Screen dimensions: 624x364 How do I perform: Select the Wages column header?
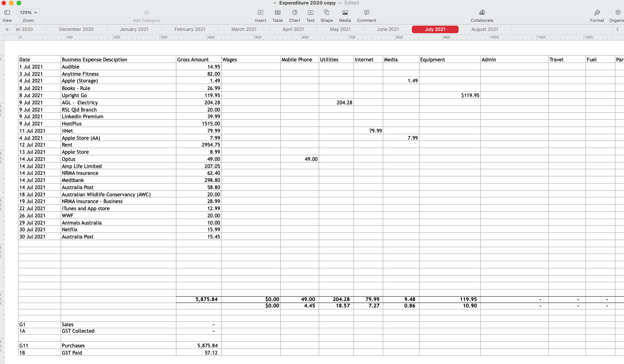click(x=251, y=60)
